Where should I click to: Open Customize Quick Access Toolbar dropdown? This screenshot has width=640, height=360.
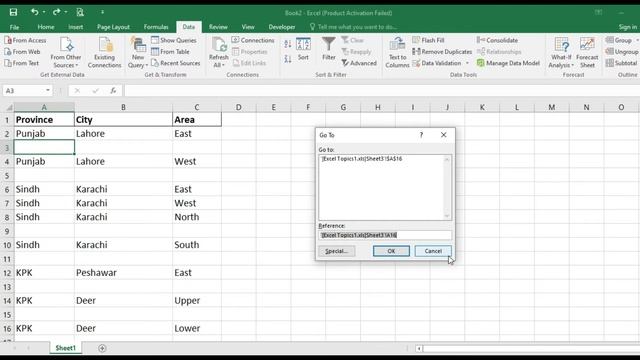[x=102, y=12]
